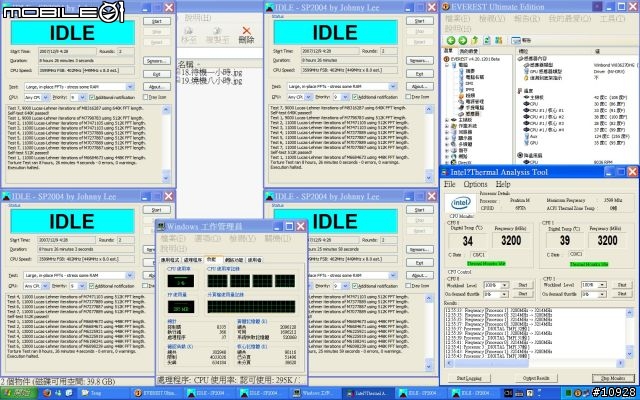The height and width of the screenshot is (400, 640).
Task: Click EVEREST up-level arrow toolbar icon
Action: (475, 40)
